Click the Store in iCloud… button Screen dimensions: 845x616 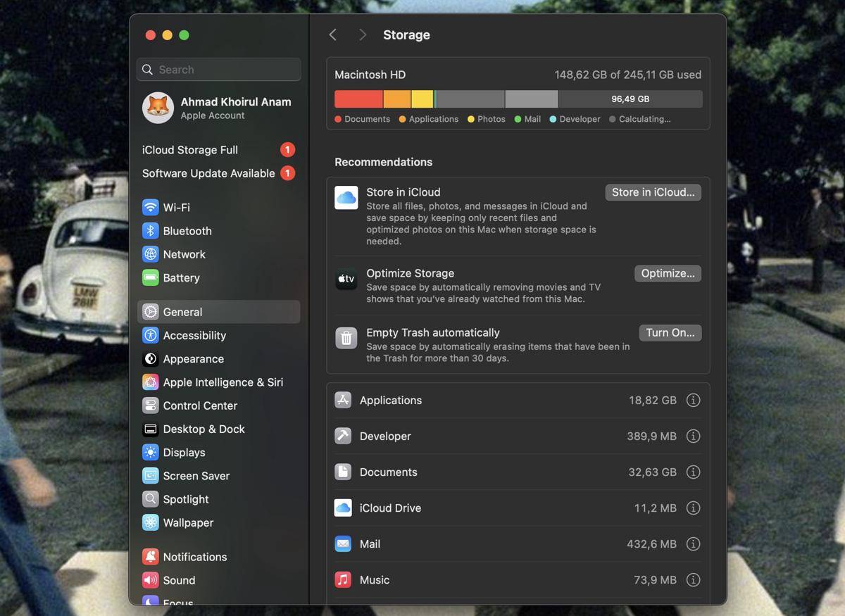[x=653, y=192]
